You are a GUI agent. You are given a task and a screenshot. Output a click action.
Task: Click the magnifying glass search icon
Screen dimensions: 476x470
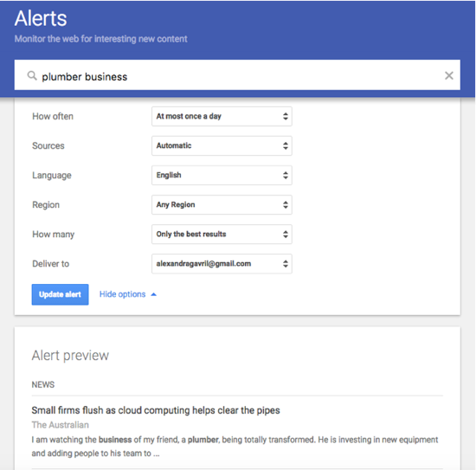(x=32, y=75)
